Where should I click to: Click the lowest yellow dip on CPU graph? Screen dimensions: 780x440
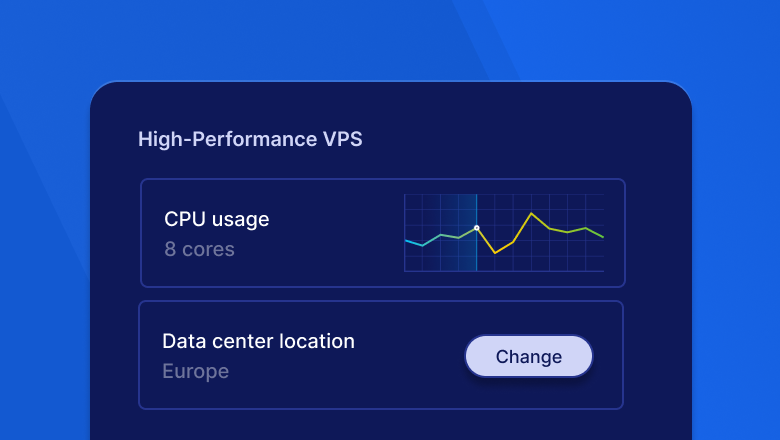pyautogui.click(x=495, y=253)
